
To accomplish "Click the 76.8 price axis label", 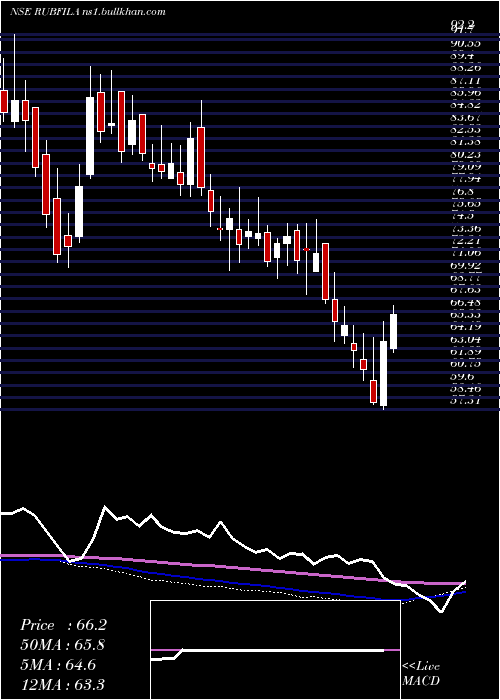I will [x=462, y=192].
